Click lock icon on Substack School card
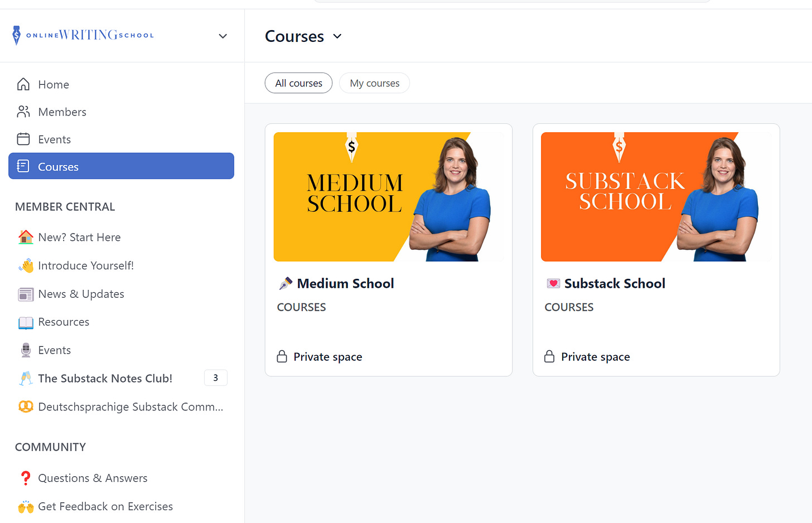Image resolution: width=812 pixels, height=523 pixels. (549, 356)
